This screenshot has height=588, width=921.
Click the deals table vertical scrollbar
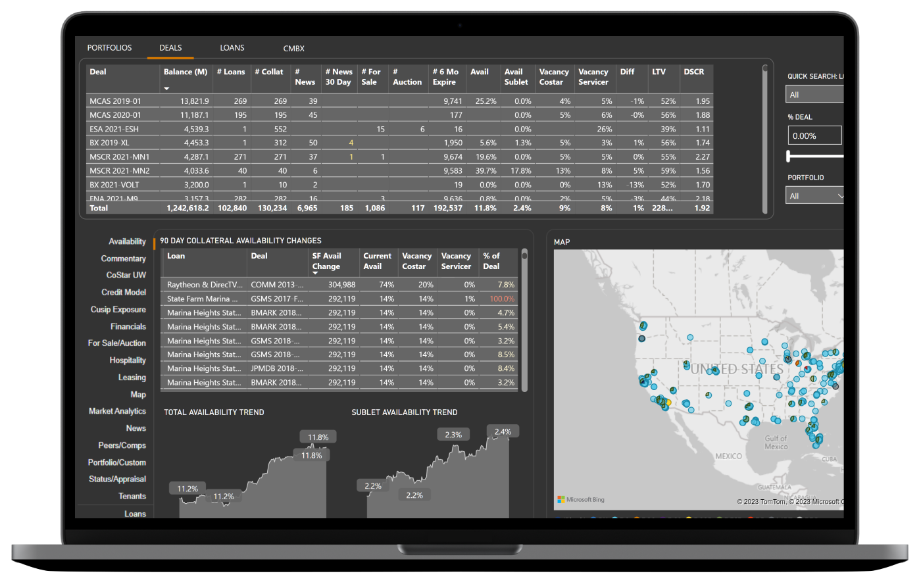tap(764, 138)
